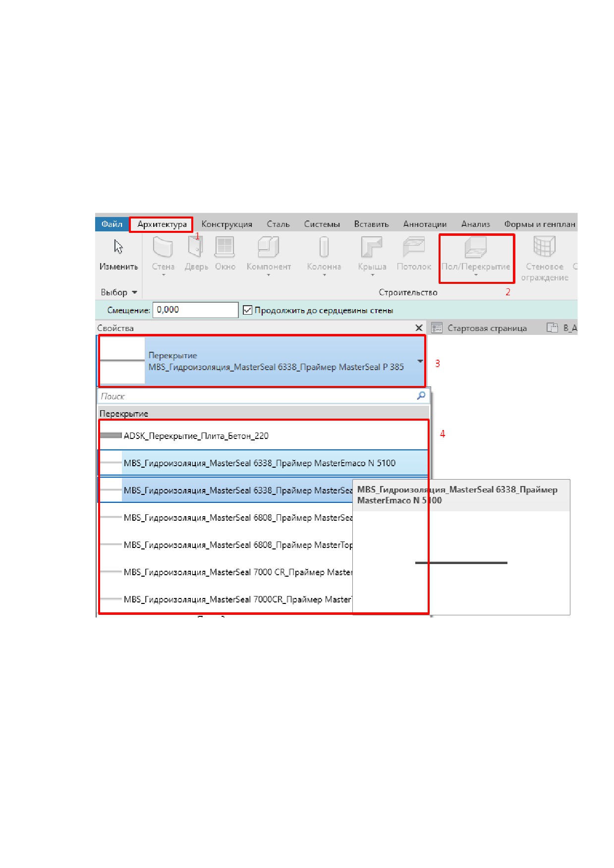Viewport: 614px width, 868px height.
Task: Close the Свойства panel
Action: coord(419,328)
